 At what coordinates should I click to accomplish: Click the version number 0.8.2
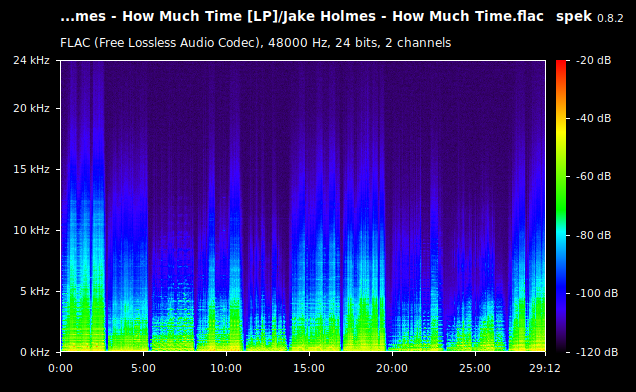coord(610,19)
